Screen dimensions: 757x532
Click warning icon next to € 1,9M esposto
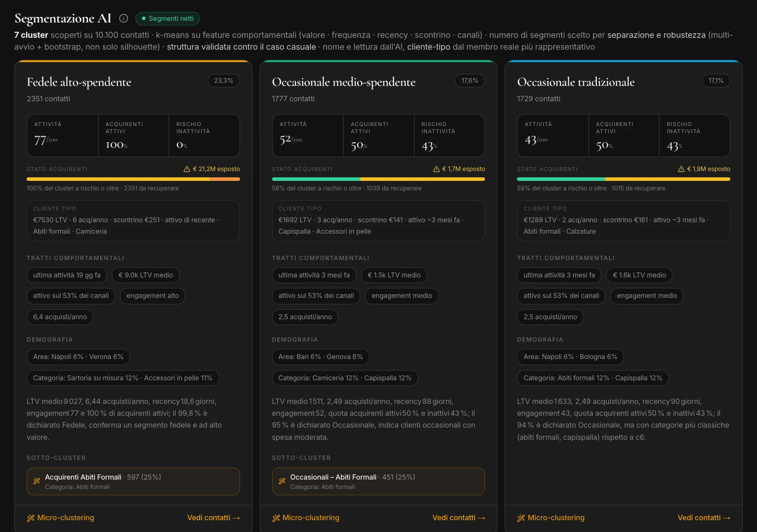[681, 169]
